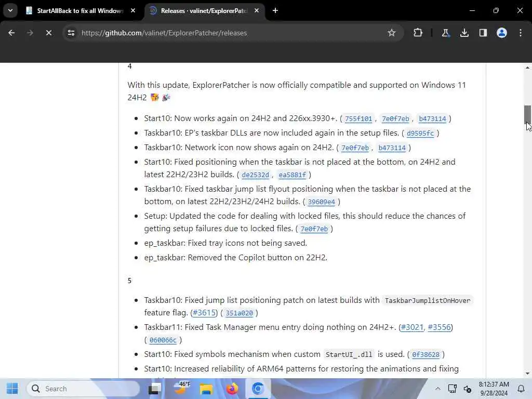Click the scrollbar down arrow

(x=527, y=374)
